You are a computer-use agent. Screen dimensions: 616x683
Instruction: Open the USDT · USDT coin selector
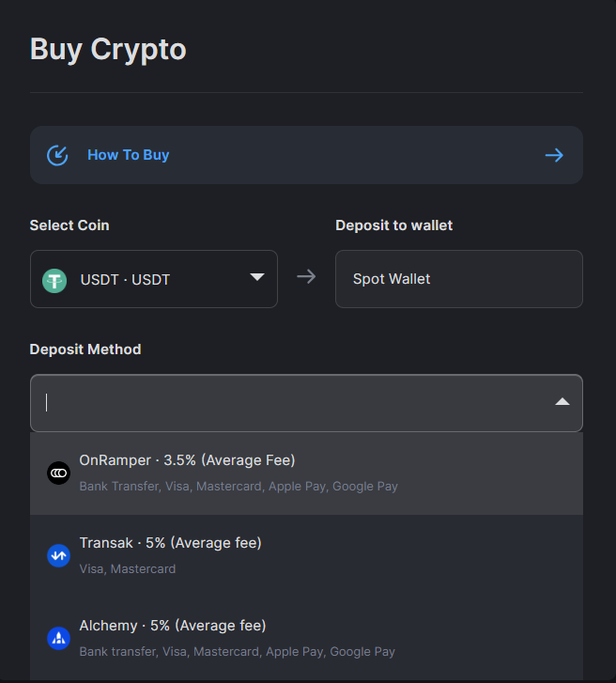pyautogui.click(x=154, y=279)
